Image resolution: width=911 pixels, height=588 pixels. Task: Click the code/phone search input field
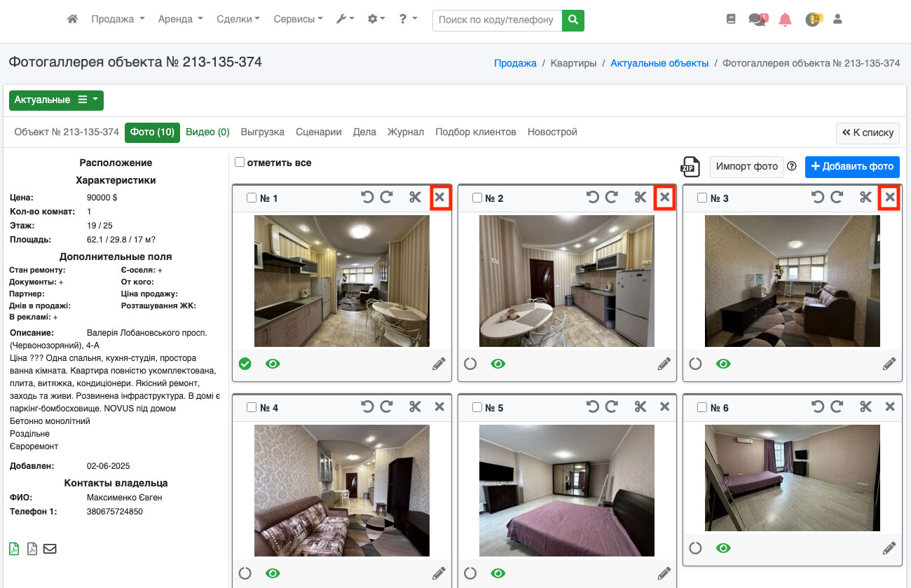[x=497, y=20]
